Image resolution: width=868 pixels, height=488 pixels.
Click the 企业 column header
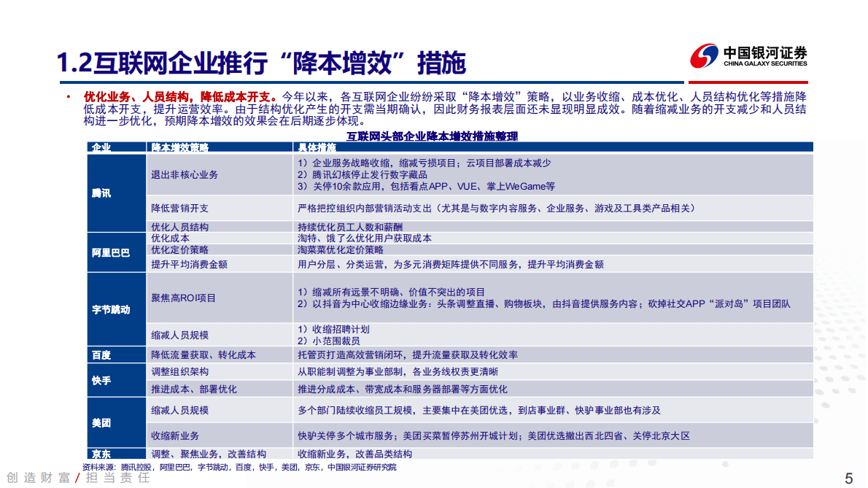[103, 148]
